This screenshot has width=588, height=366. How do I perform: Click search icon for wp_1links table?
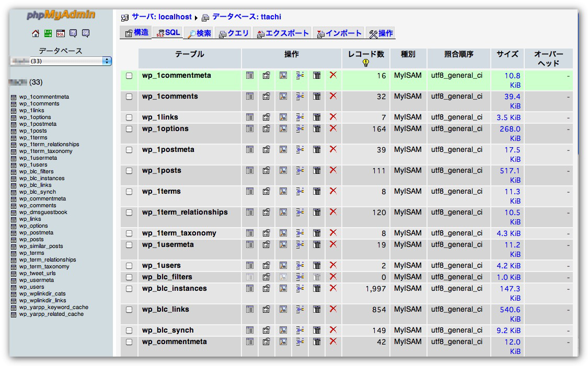coord(283,117)
